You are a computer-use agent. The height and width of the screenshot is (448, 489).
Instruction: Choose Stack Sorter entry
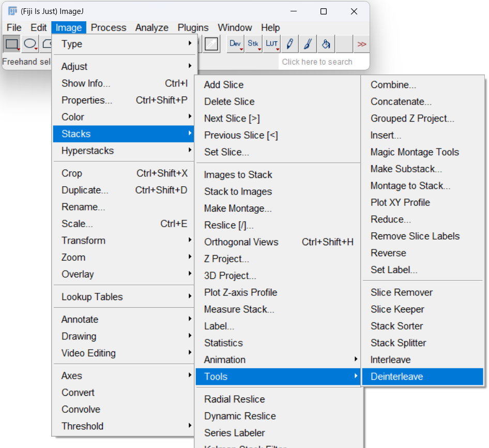point(422,326)
